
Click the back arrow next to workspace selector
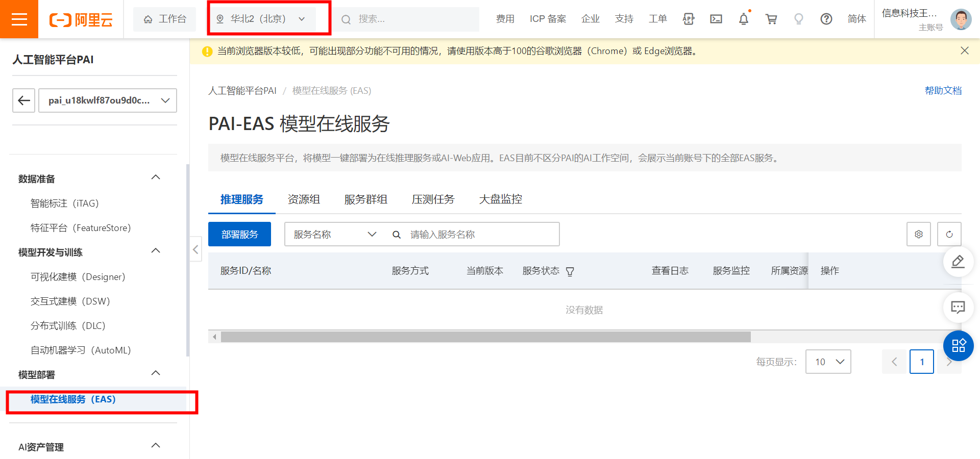pyautogui.click(x=24, y=100)
